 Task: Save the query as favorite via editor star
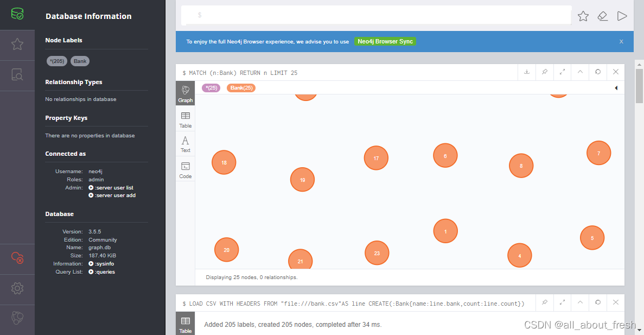(583, 16)
